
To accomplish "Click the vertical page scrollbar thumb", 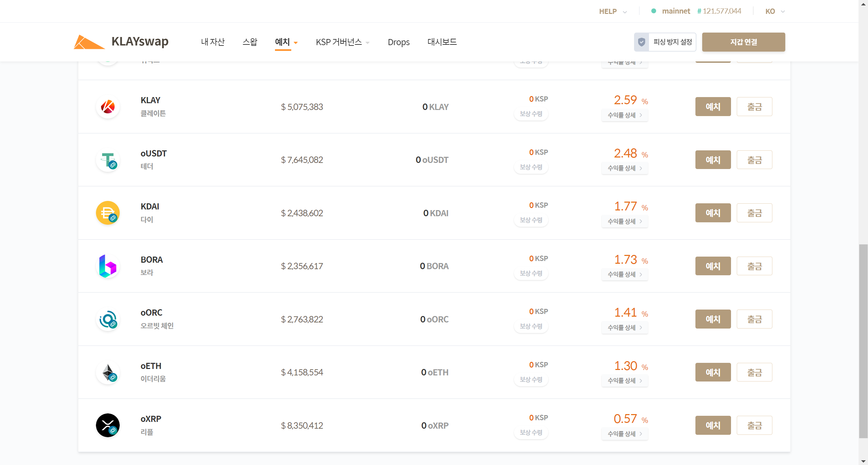I will [x=863, y=339].
